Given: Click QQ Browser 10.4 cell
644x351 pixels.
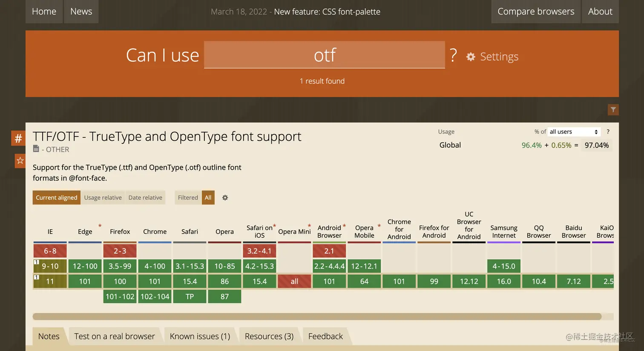Looking at the screenshot, I should point(539,281).
